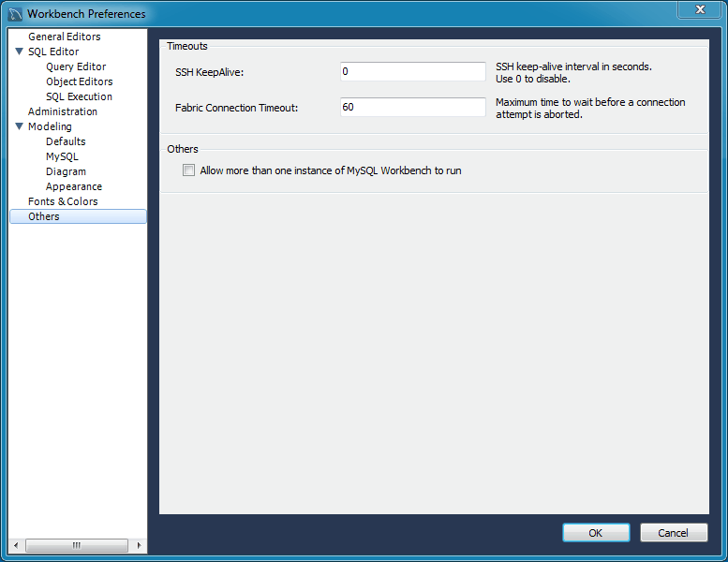Screen dimensions: 728x562
Task: Select the Others sidebar entry
Action: tap(78, 216)
